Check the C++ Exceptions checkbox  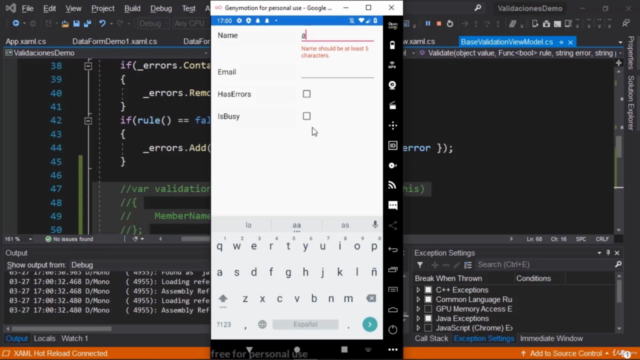coord(428,290)
